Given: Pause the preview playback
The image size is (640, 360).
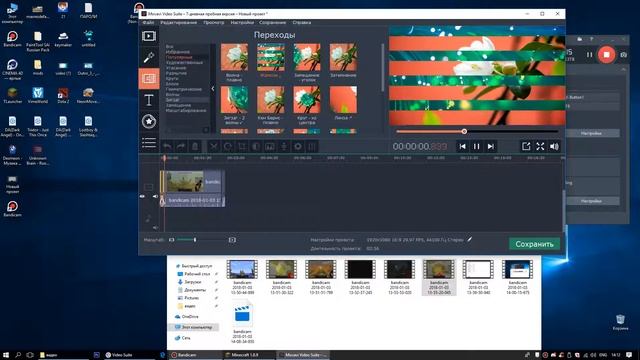Looking at the screenshot, I should [476, 147].
